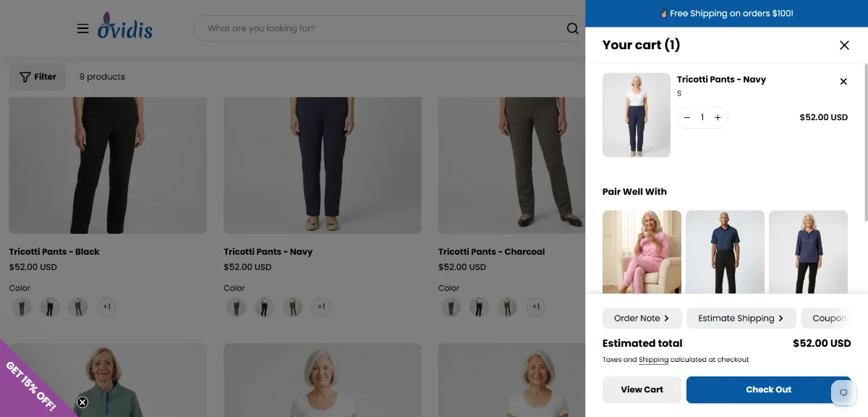Open the navy blouse recommendation thumbnail
Image resolution: width=868 pixels, height=417 pixels.
pos(808,252)
